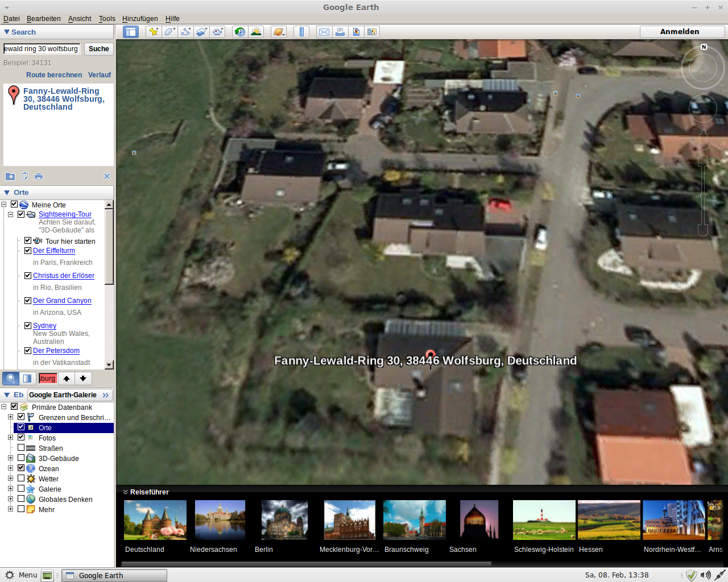The width and height of the screenshot is (728, 582).
Task: Show the ruler measuring tool
Action: point(301,32)
